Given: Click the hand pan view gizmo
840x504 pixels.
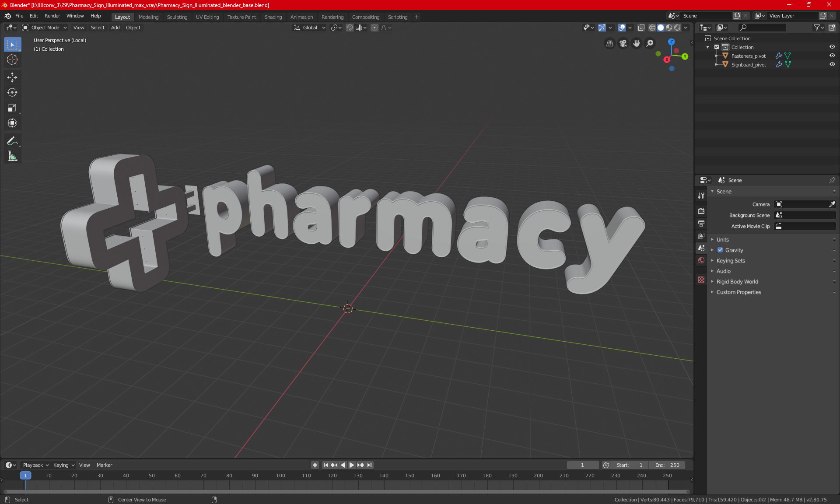Looking at the screenshot, I should point(637,43).
